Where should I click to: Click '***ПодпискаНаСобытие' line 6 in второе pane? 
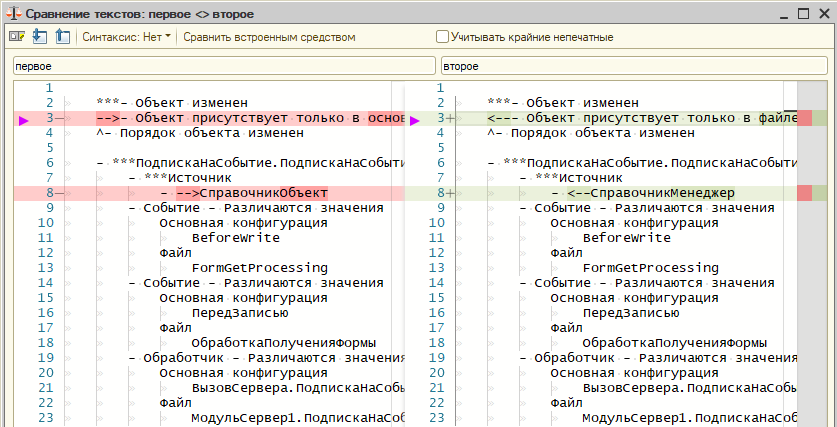(642, 163)
